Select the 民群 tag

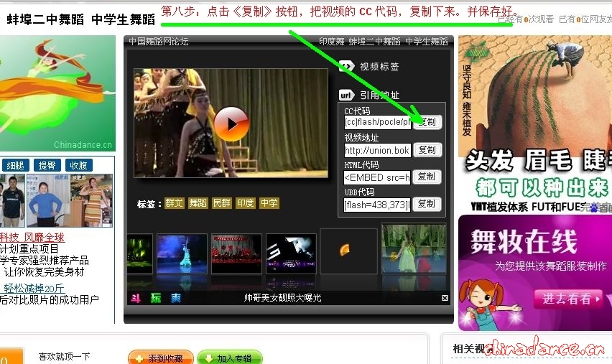coord(222,203)
